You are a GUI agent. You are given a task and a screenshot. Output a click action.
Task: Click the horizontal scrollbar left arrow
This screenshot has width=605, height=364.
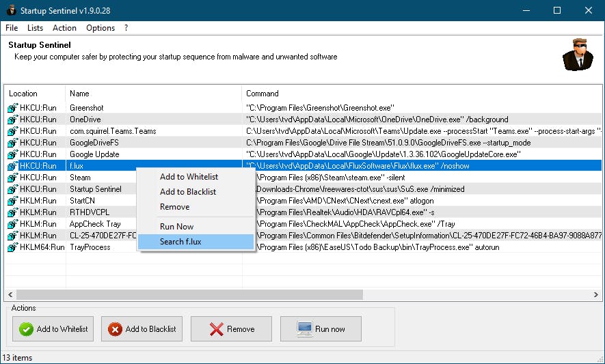[10, 294]
